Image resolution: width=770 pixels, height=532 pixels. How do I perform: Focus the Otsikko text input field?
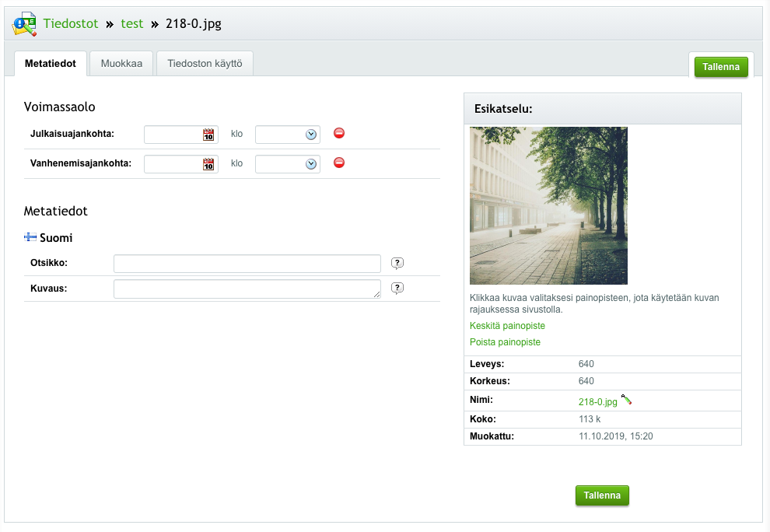[247, 264]
